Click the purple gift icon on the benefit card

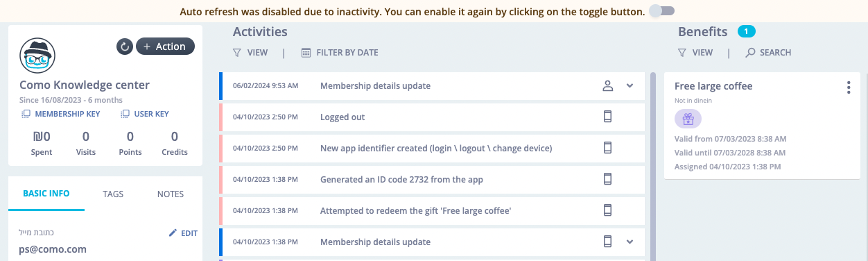[x=688, y=119]
